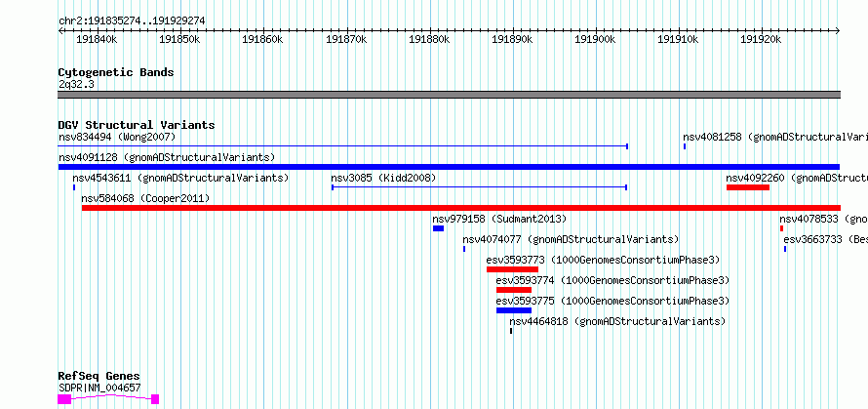Click the 191920k ruler label
Image resolution: width=868 pixels, height=409 pixels.
point(761,39)
